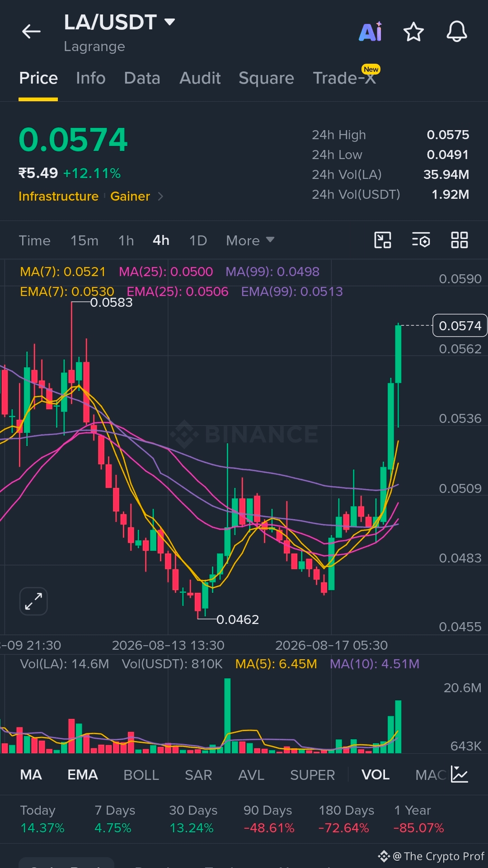This screenshot has width=488, height=868.
Task: Open the Data tab
Action: [x=142, y=78]
